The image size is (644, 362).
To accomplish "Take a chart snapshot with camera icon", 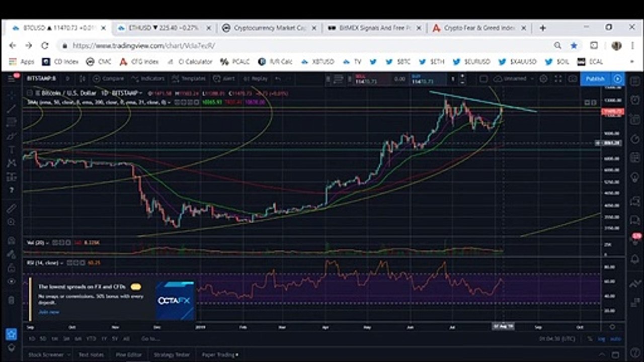I will pyautogui.click(x=573, y=79).
